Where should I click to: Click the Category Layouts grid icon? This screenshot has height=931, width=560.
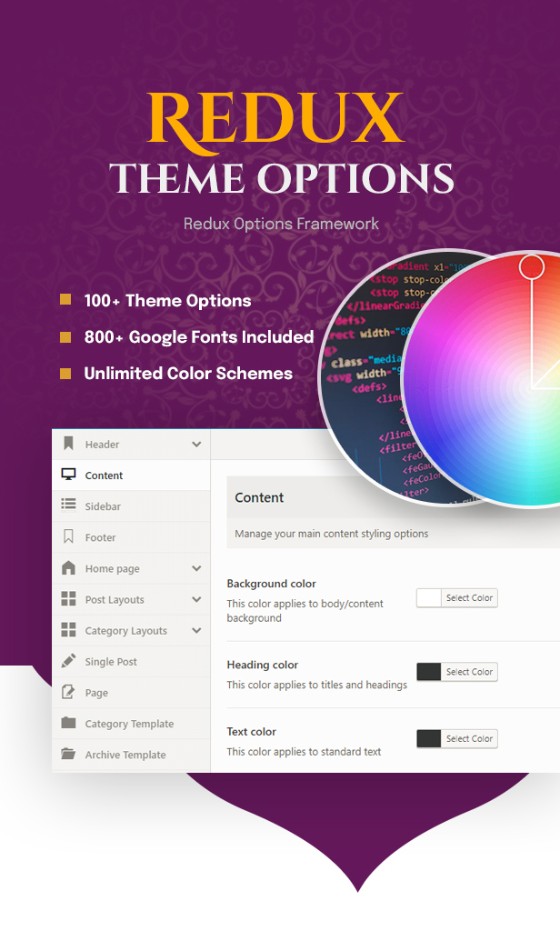(68, 629)
